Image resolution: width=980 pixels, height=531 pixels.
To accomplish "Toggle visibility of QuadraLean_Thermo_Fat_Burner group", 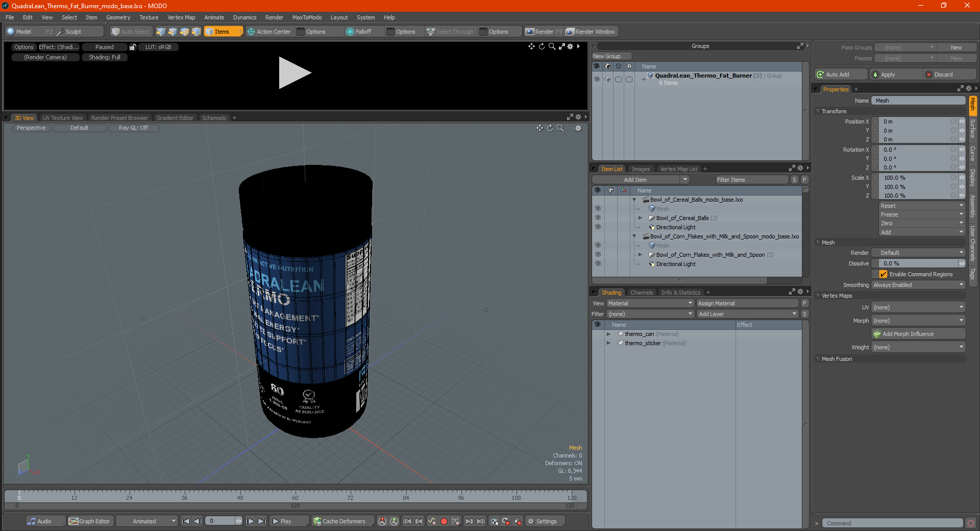I will 597,79.
